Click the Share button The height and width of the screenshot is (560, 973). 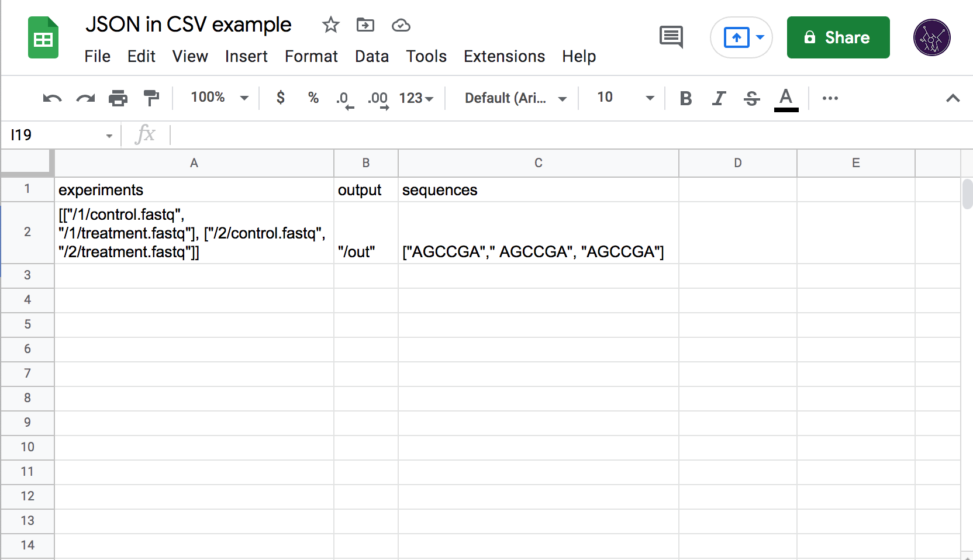[x=838, y=37]
